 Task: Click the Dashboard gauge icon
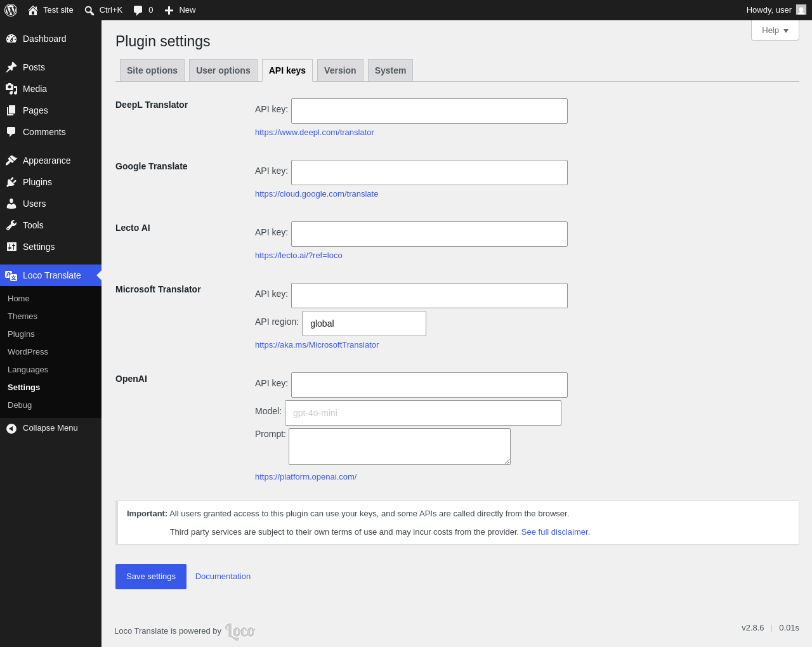coord(11,39)
